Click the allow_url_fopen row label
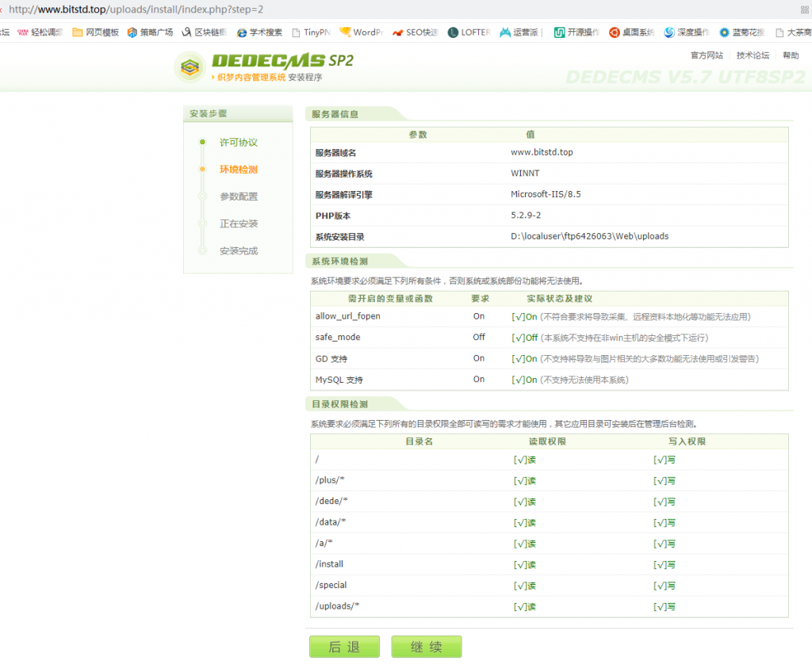This screenshot has height=668, width=812. click(x=347, y=316)
